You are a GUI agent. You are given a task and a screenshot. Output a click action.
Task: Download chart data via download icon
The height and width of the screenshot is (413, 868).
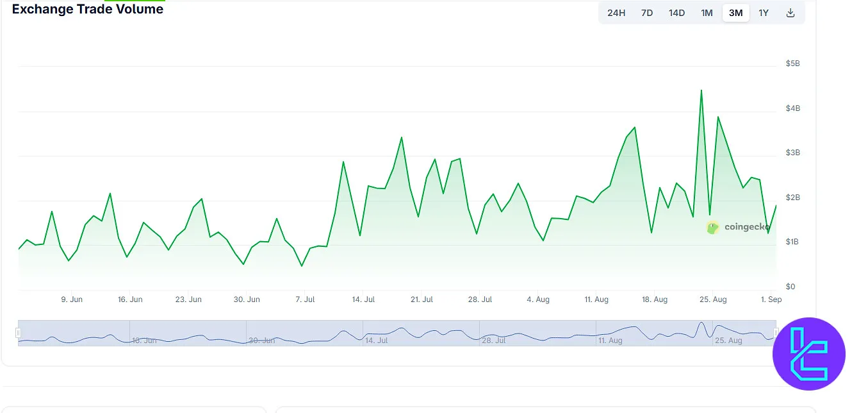tap(790, 13)
